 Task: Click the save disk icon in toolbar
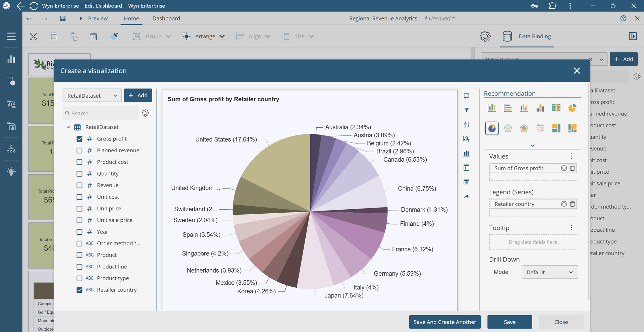pos(63,18)
